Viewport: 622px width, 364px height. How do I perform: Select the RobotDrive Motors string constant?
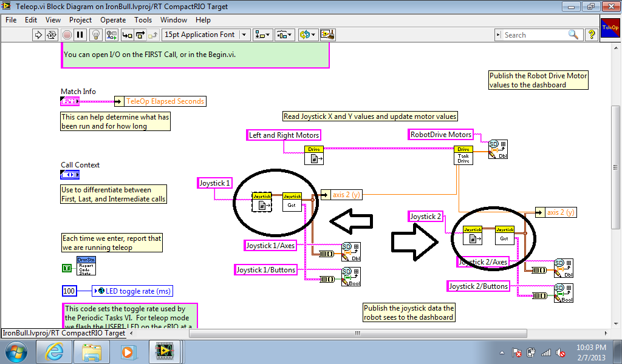click(441, 135)
